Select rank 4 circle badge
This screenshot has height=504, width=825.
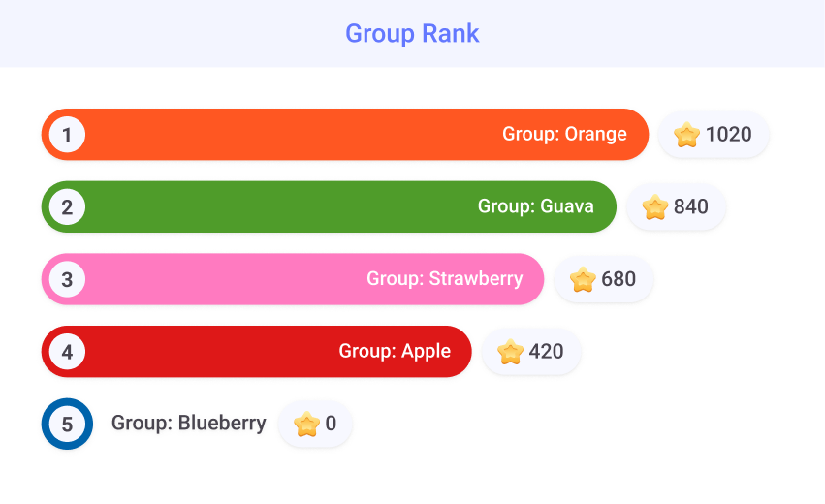click(67, 352)
